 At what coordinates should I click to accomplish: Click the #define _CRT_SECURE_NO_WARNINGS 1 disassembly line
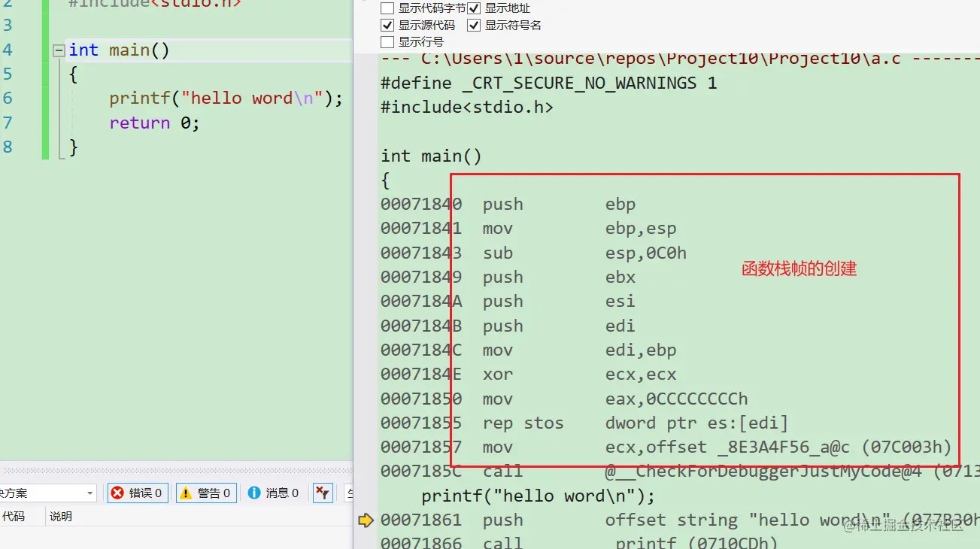[x=549, y=83]
